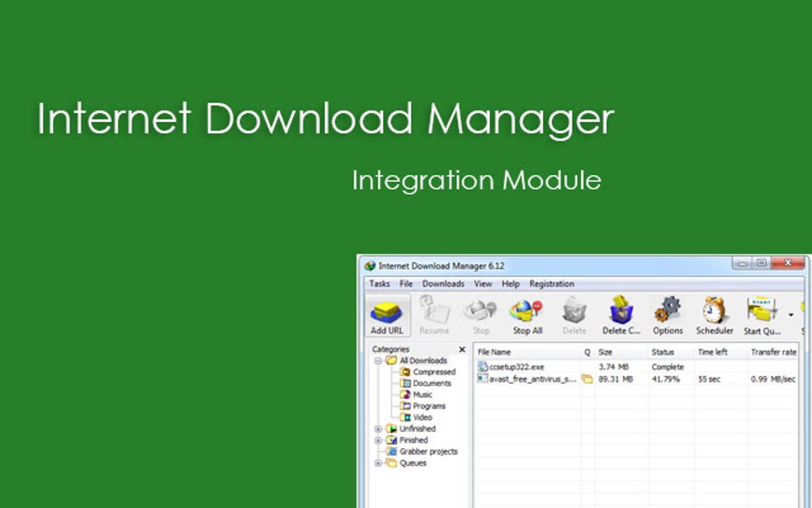The height and width of the screenshot is (508, 812).
Task: Click the Start Queue icon
Action: point(759,313)
